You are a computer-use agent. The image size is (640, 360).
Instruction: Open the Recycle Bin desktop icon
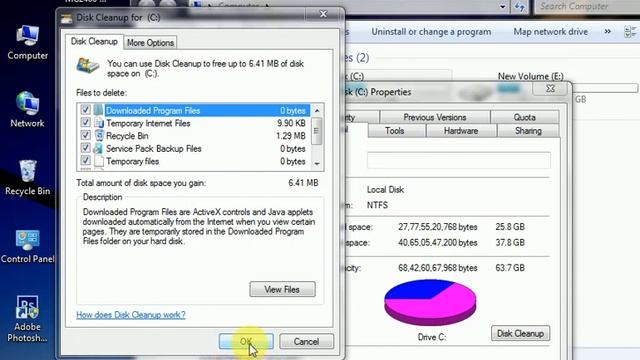27,178
